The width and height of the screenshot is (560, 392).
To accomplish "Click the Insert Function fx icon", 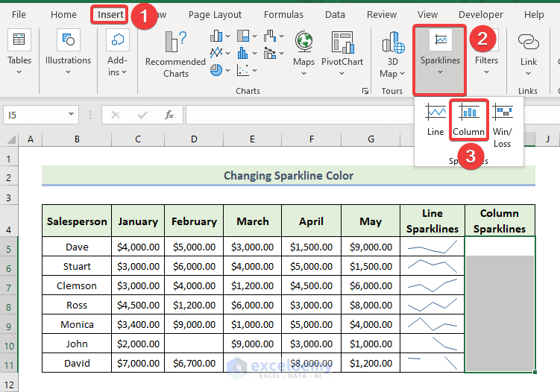I will pos(169,115).
